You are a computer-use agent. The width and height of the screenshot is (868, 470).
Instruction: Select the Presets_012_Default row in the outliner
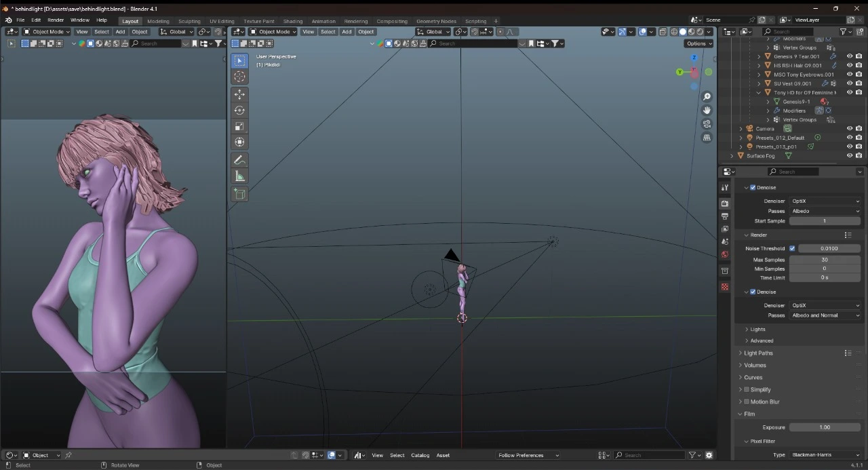(780, 138)
